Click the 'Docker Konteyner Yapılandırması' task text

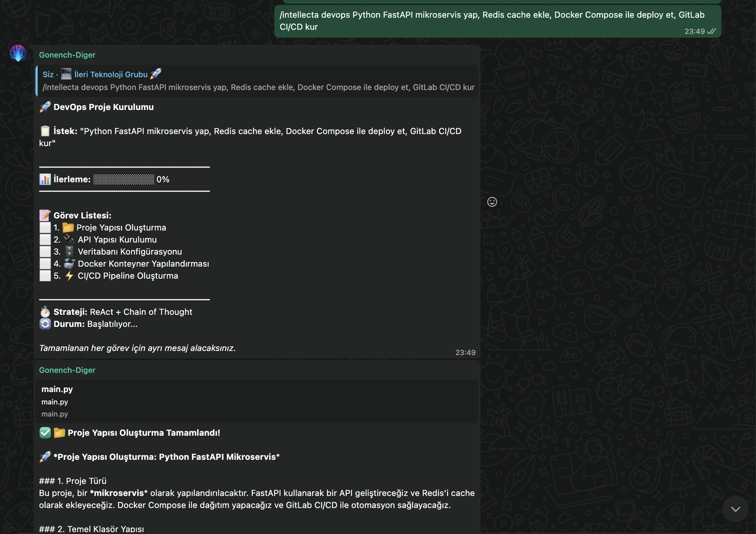click(143, 264)
